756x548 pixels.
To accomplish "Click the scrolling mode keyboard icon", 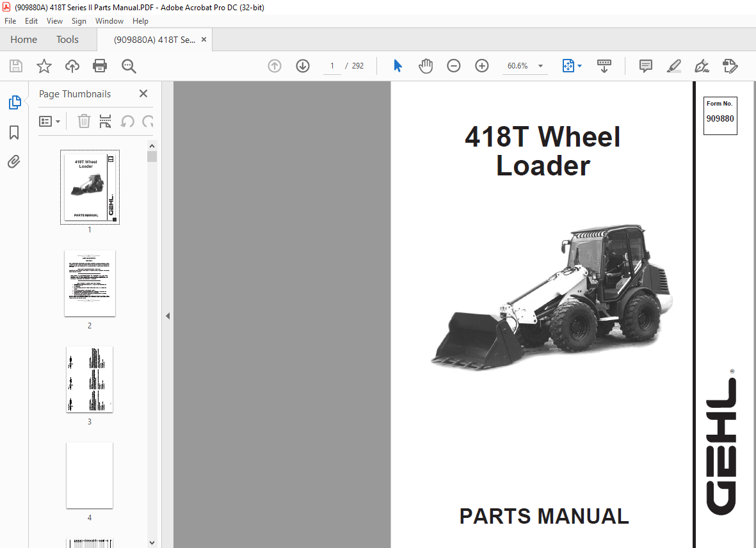I will (x=604, y=66).
